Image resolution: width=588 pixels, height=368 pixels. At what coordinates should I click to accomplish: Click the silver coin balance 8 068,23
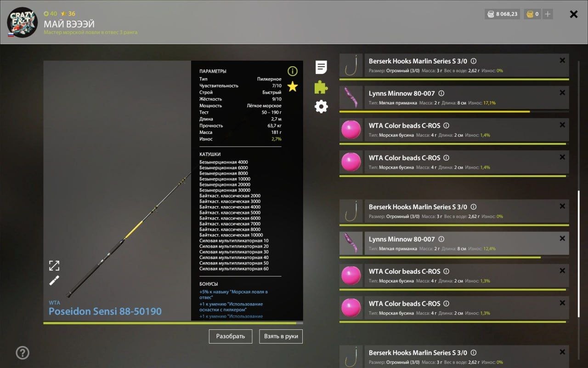click(x=503, y=14)
